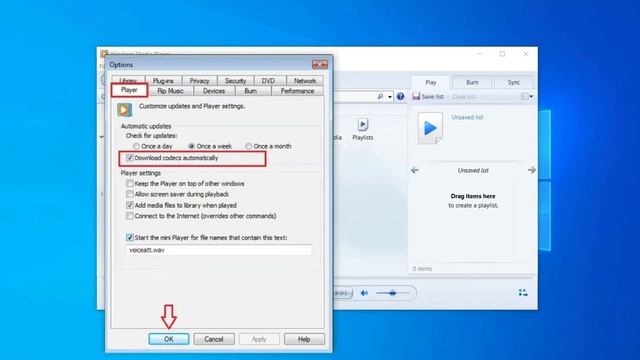640x360 pixels.
Task: Minimize the Windows Media Player window
Action: 480,53
